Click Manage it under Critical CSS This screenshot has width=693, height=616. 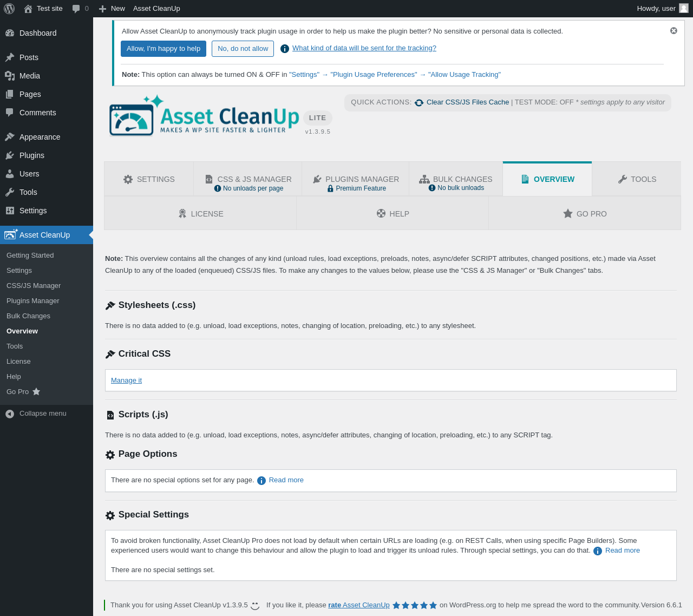(x=126, y=381)
